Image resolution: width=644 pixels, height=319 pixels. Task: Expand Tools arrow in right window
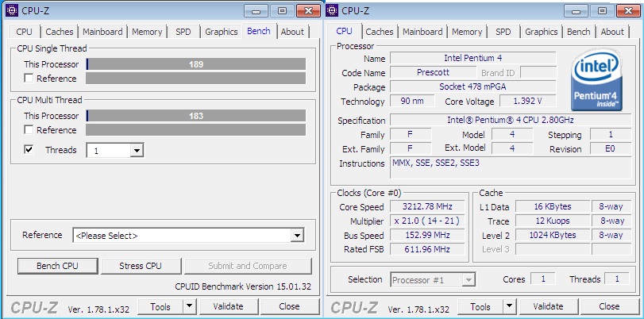click(509, 306)
